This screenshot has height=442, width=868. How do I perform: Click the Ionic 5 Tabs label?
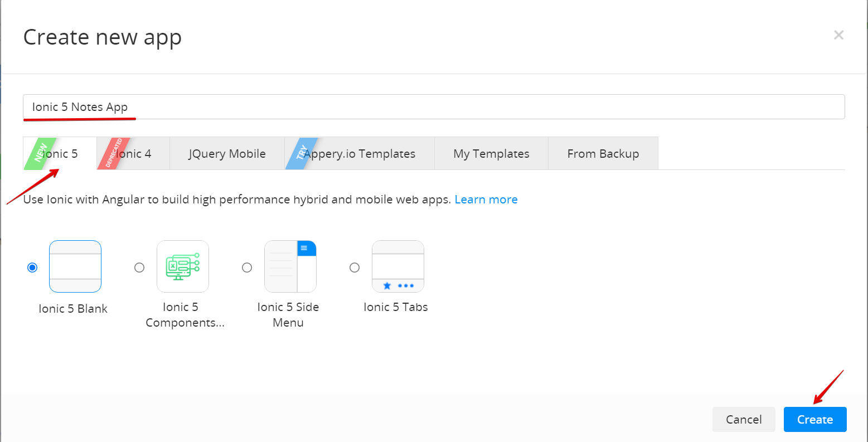tap(396, 307)
